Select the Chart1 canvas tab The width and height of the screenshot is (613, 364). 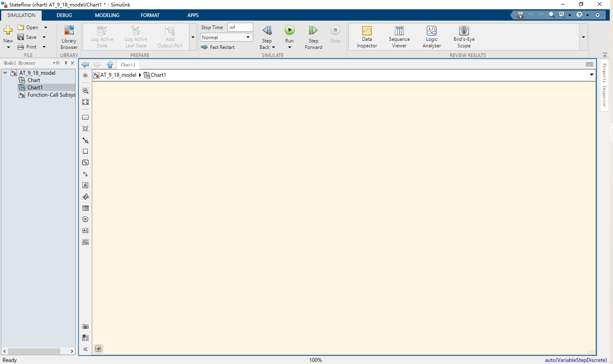click(128, 65)
